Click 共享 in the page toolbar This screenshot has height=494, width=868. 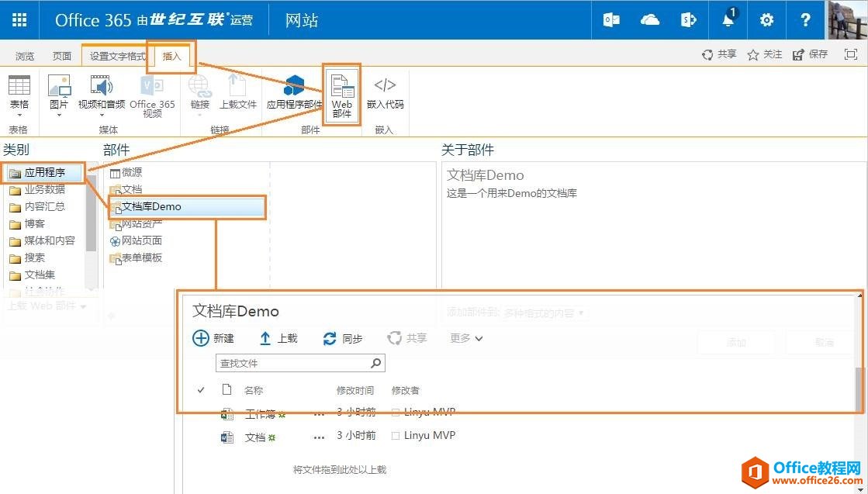pyautogui.click(x=719, y=54)
